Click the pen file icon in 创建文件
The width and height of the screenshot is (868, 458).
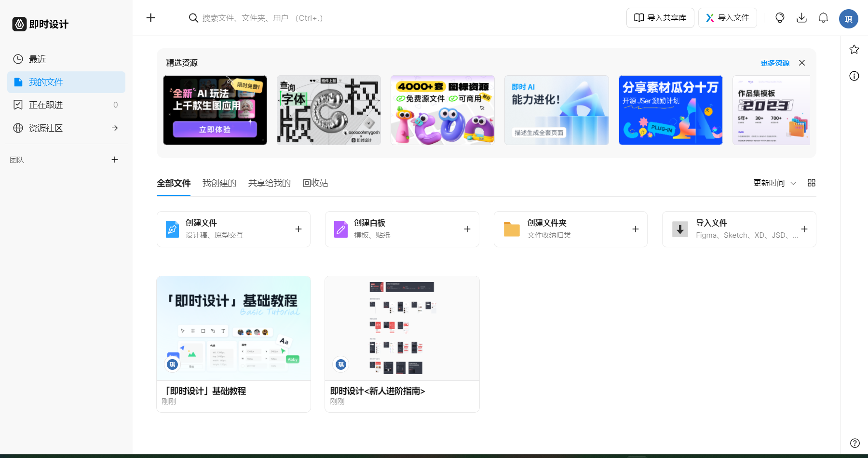pos(172,229)
